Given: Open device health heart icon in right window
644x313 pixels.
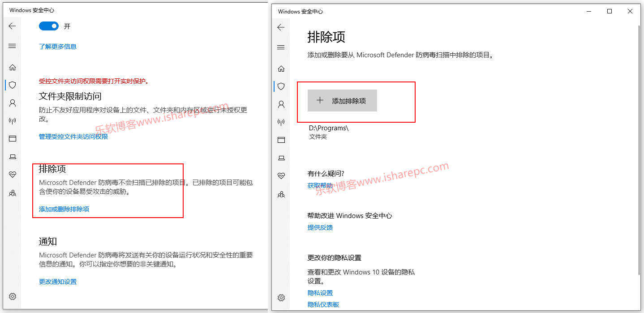Looking at the screenshot, I should (281, 176).
